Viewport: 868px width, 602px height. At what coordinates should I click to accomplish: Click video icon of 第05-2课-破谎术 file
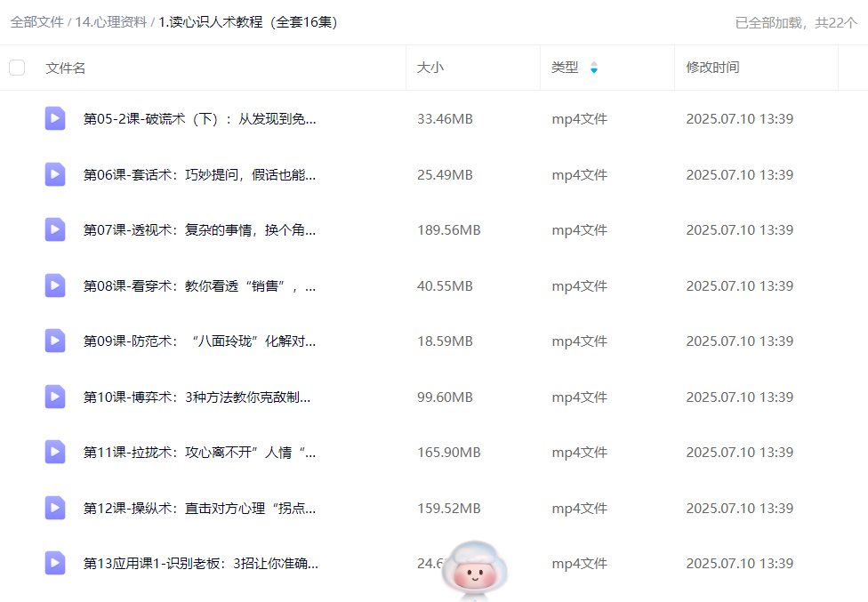(55, 118)
